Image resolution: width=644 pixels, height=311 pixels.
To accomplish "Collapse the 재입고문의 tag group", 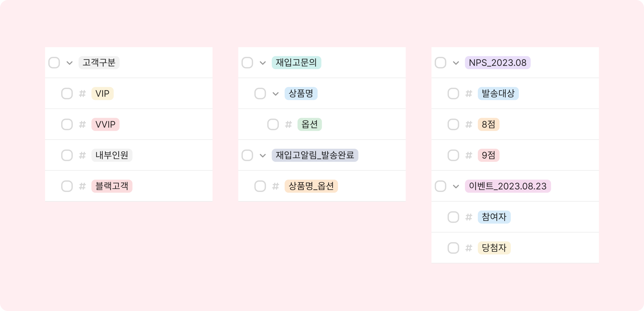I will pyautogui.click(x=263, y=63).
